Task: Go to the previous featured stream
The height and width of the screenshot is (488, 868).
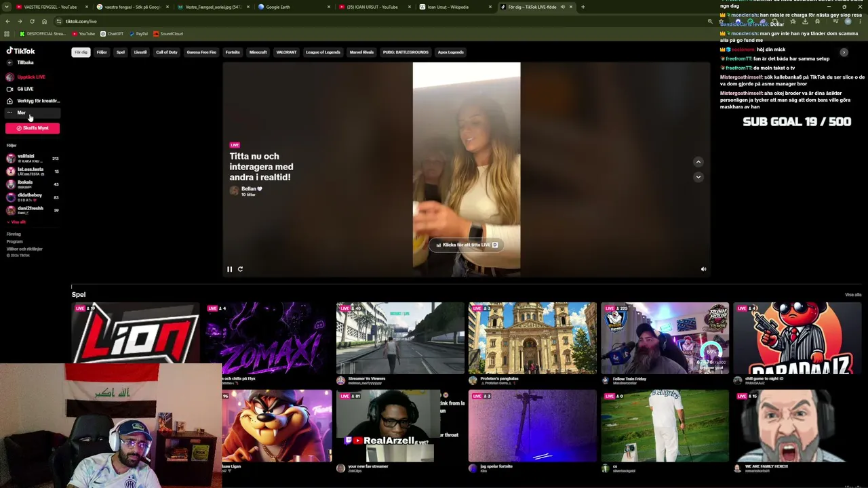Action: click(x=698, y=162)
